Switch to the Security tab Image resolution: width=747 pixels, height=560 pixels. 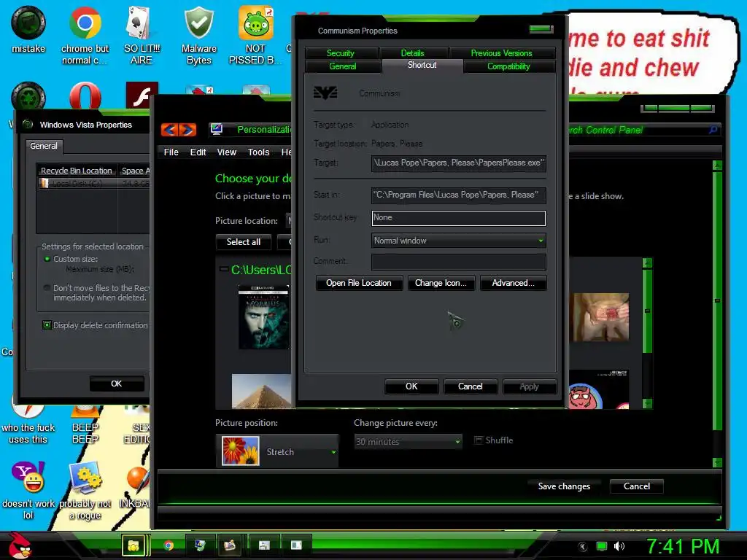coord(341,52)
